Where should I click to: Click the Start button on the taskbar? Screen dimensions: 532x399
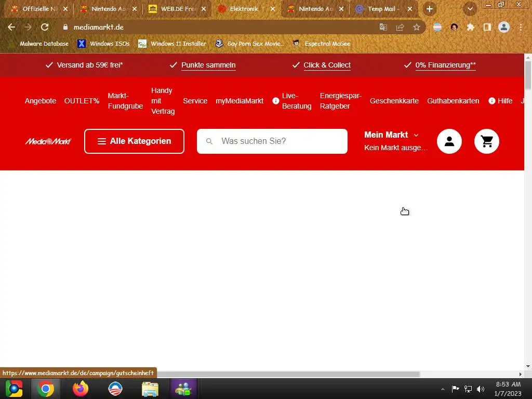pos(14,389)
